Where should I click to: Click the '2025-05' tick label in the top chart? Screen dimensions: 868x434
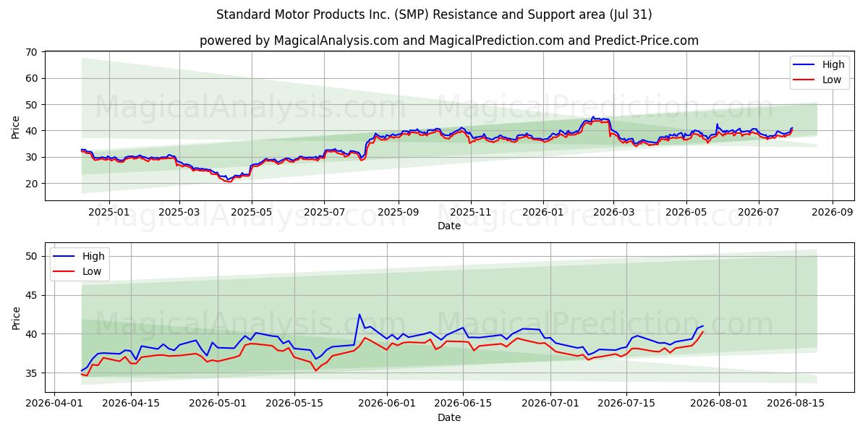pos(252,213)
